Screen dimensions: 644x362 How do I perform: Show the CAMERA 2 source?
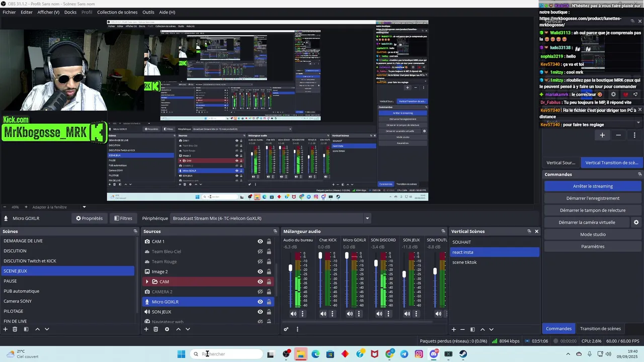pyautogui.click(x=260, y=292)
